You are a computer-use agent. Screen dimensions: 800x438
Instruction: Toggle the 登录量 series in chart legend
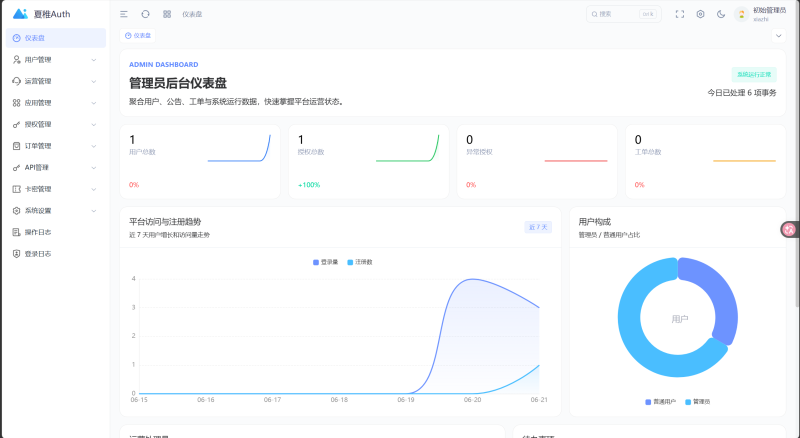pos(326,262)
